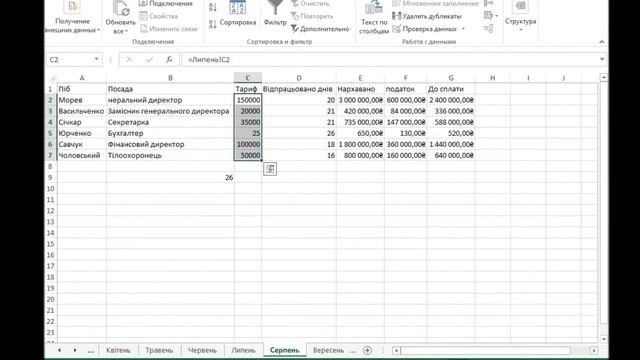Select cell with 2 400 000,00

coord(451,100)
